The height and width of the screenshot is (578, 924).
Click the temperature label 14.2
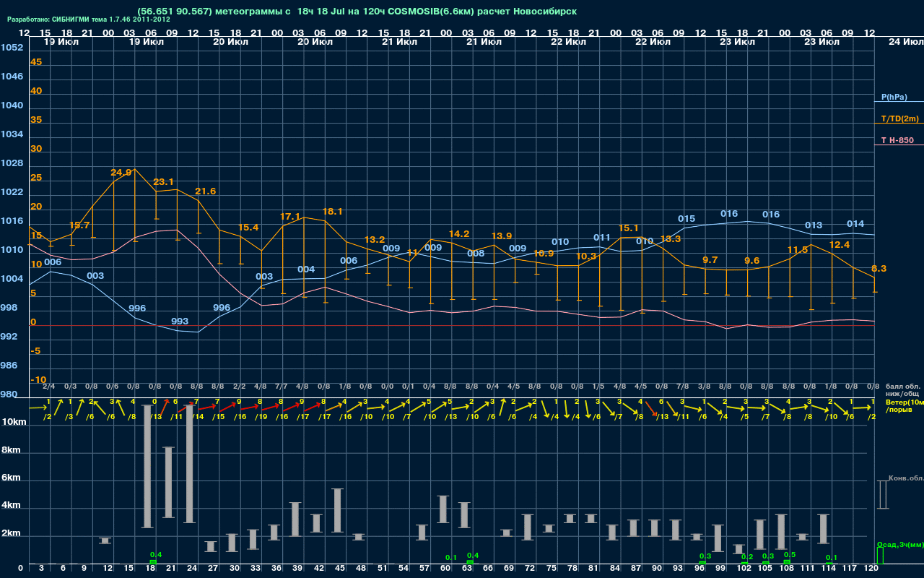pos(459,234)
